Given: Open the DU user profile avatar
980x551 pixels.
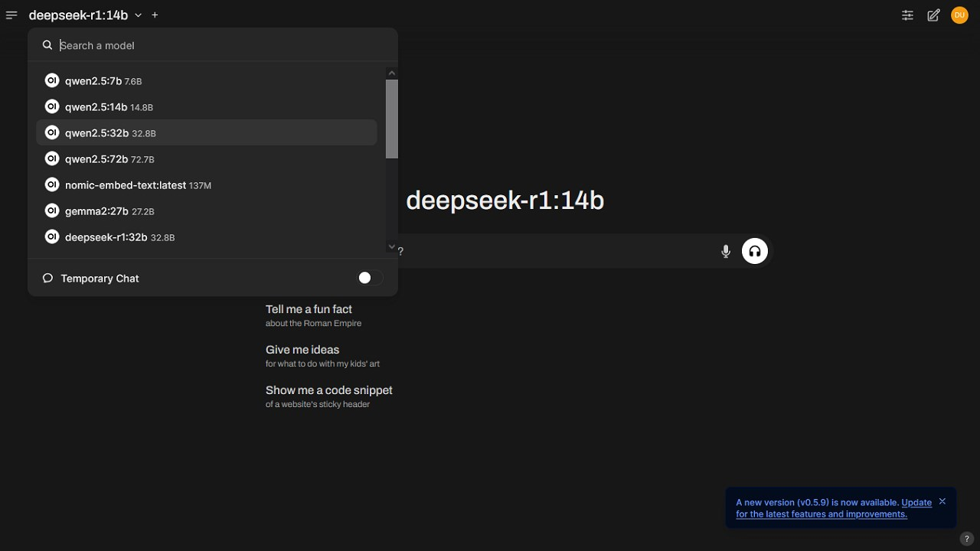Looking at the screenshot, I should click(x=959, y=15).
